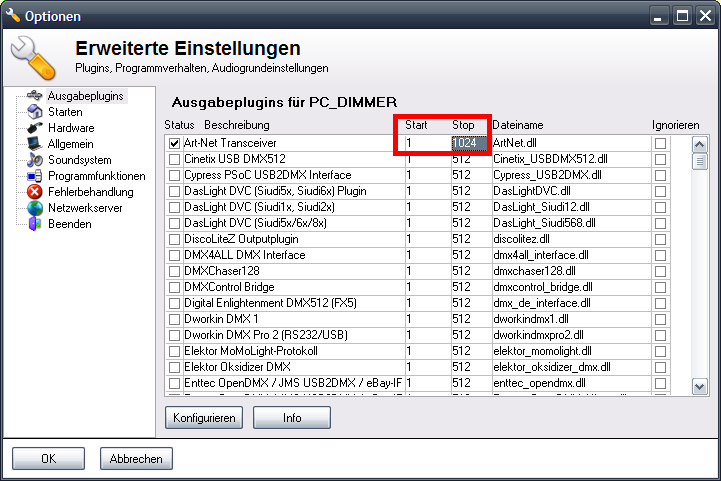Uncheck the Art-Net Transceiver plugin checkbox
This screenshot has width=721, height=481.
coord(174,144)
